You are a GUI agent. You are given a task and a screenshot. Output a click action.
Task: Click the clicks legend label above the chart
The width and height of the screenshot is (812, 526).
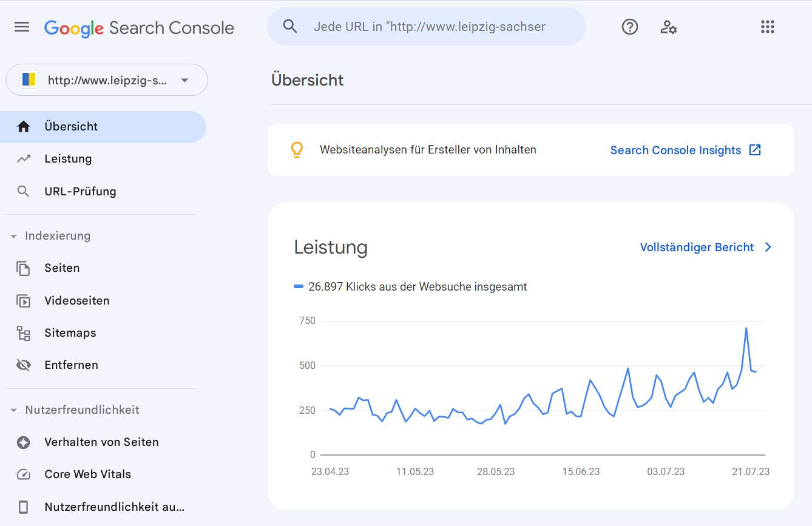tap(418, 286)
